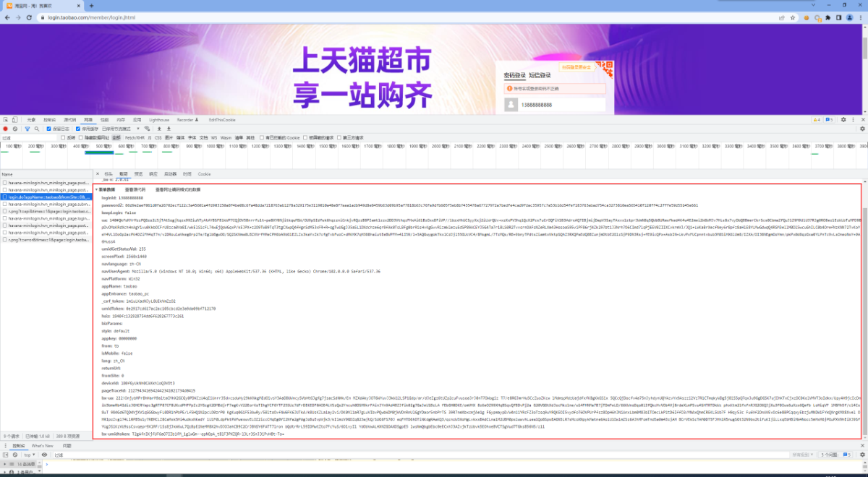Select the login.do request row in list
Image resolution: width=868 pixels, height=477 pixels.
click(46, 197)
